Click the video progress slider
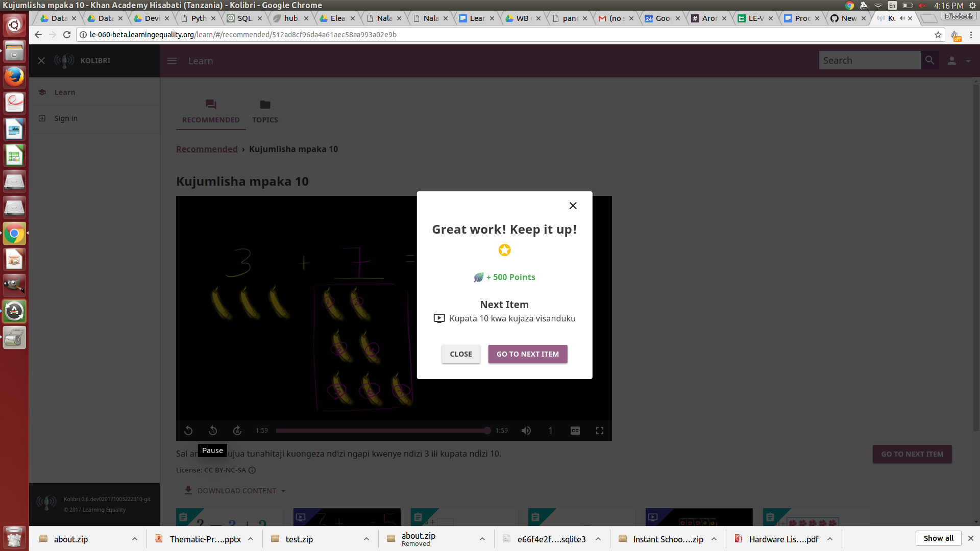The height and width of the screenshot is (551, 980). (x=382, y=431)
